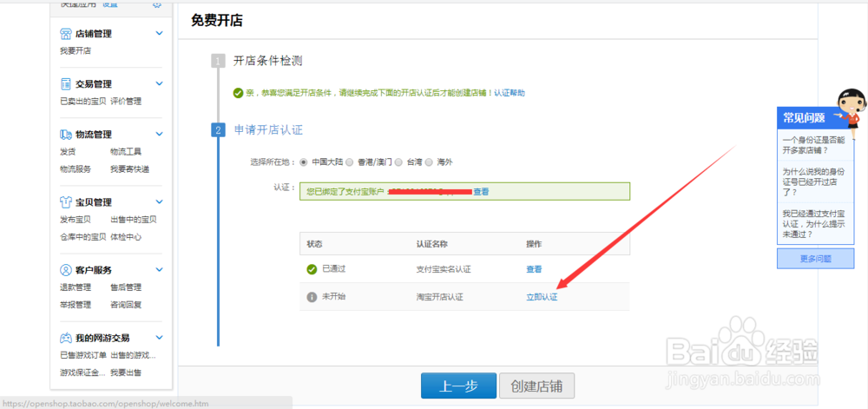Open 退款管理 in the sidebar

76,287
